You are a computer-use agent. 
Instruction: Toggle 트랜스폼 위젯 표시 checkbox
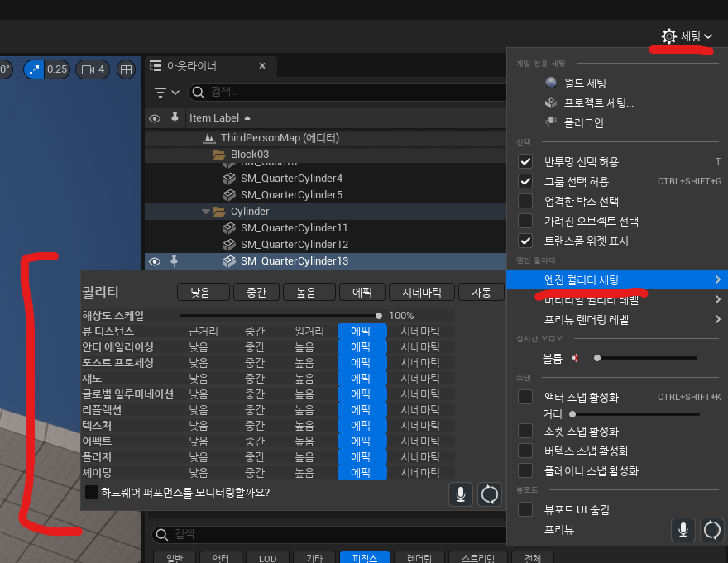[525, 241]
